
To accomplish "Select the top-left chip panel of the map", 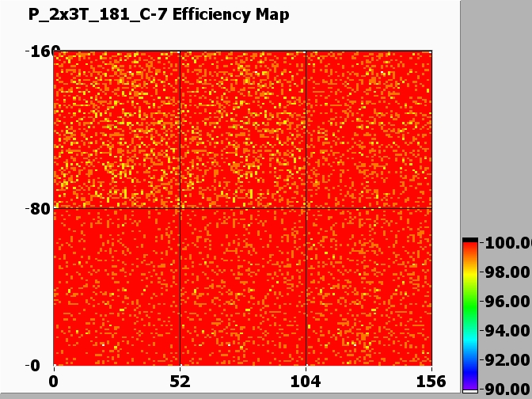I will tap(117, 130).
